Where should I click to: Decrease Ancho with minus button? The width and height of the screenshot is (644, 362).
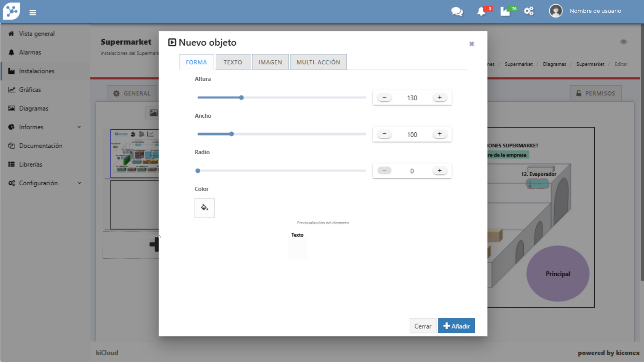[384, 134]
